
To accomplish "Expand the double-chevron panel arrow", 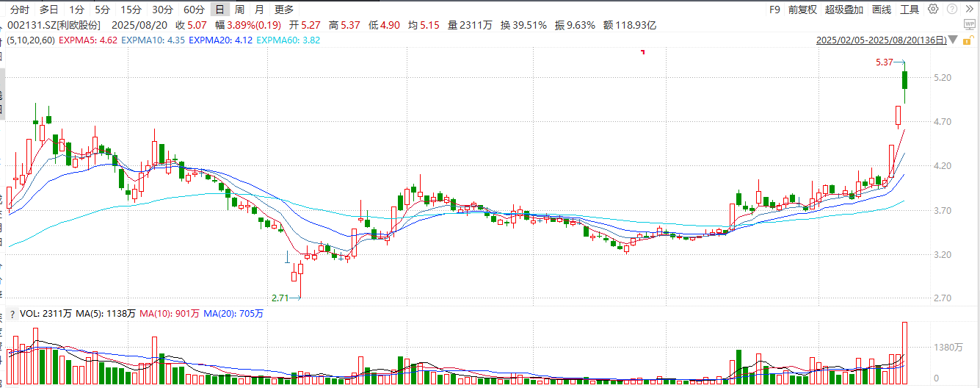I will (x=969, y=9).
